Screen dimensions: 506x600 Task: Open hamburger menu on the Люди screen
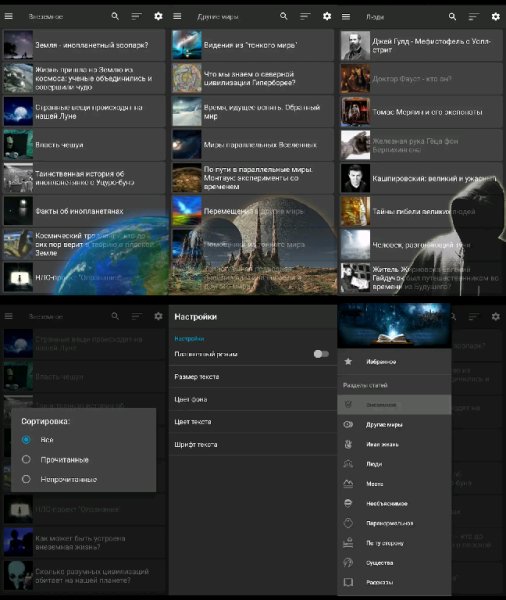(x=346, y=16)
